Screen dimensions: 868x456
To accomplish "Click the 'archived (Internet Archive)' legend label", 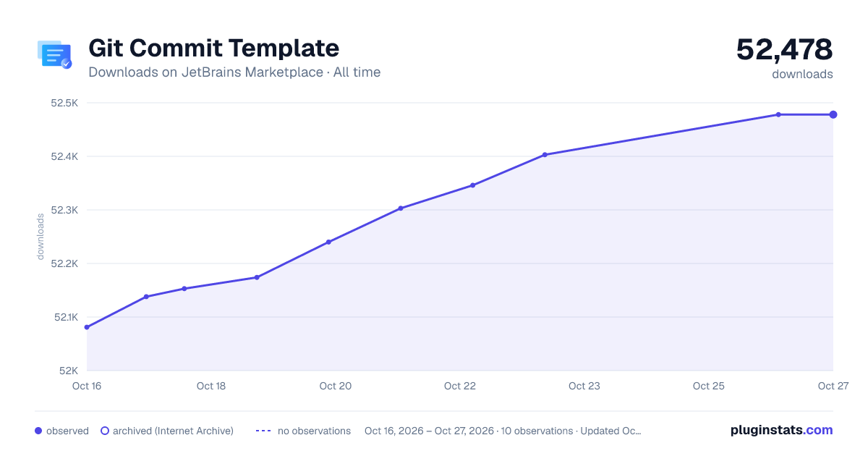I will [173, 431].
